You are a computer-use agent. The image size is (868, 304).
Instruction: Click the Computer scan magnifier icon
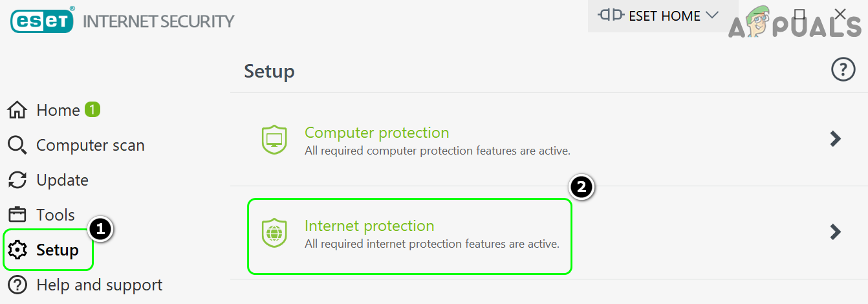pyautogui.click(x=17, y=146)
